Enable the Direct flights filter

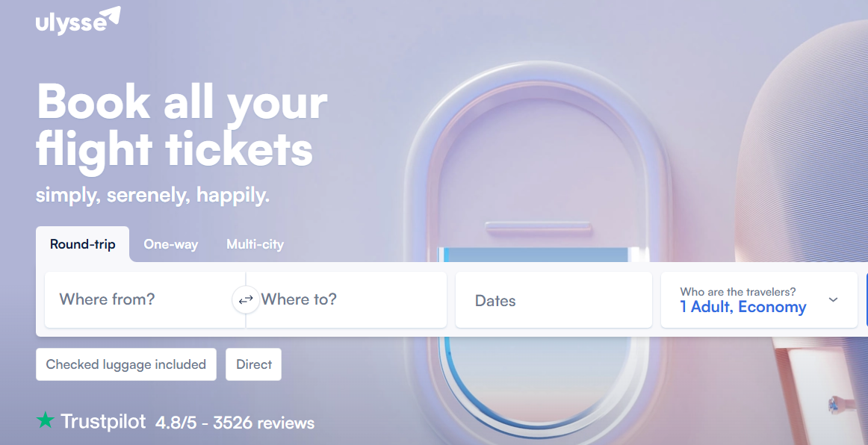(x=254, y=364)
